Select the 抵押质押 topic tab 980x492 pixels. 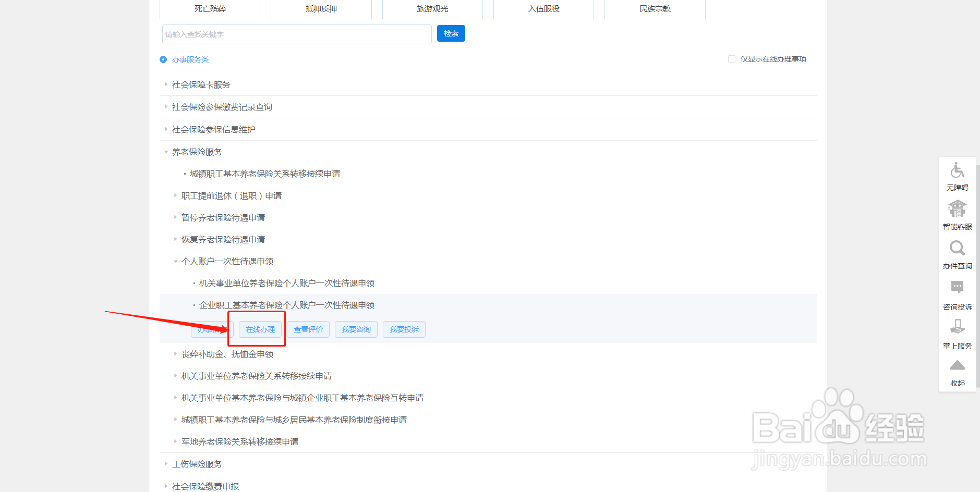click(x=321, y=9)
